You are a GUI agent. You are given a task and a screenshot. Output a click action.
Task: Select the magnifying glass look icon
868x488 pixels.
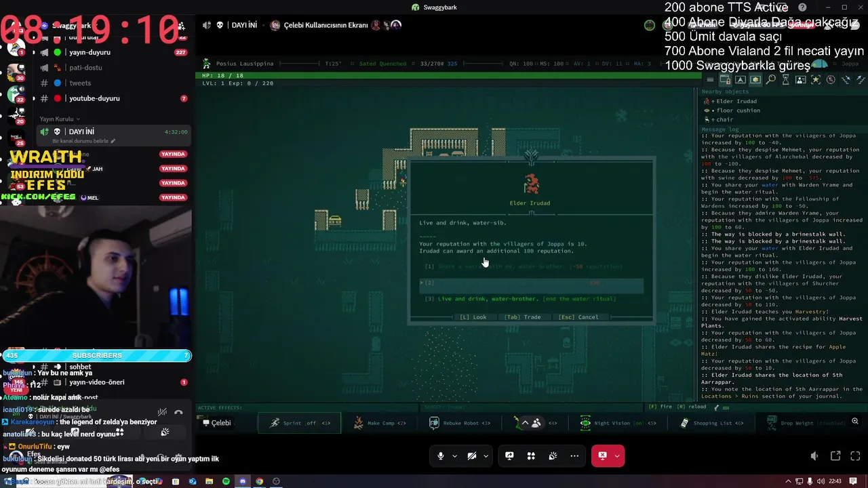[771, 80]
